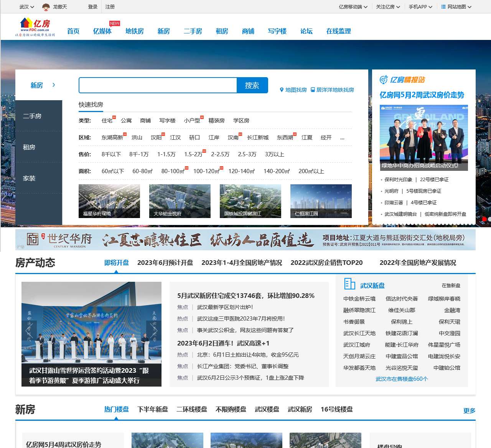Click into the property search input box

click(158, 85)
